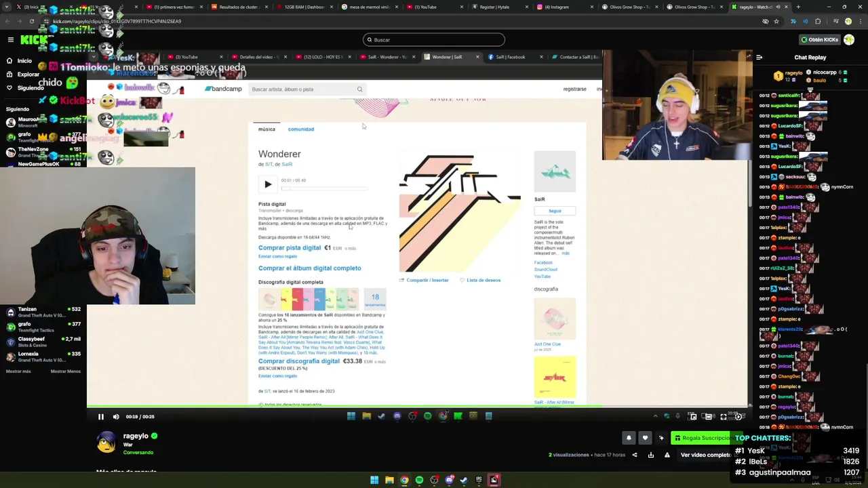The image size is (868, 488).
Task: Select the comunidad tab on Bandcamp
Action: pyautogui.click(x=301, y=129)
